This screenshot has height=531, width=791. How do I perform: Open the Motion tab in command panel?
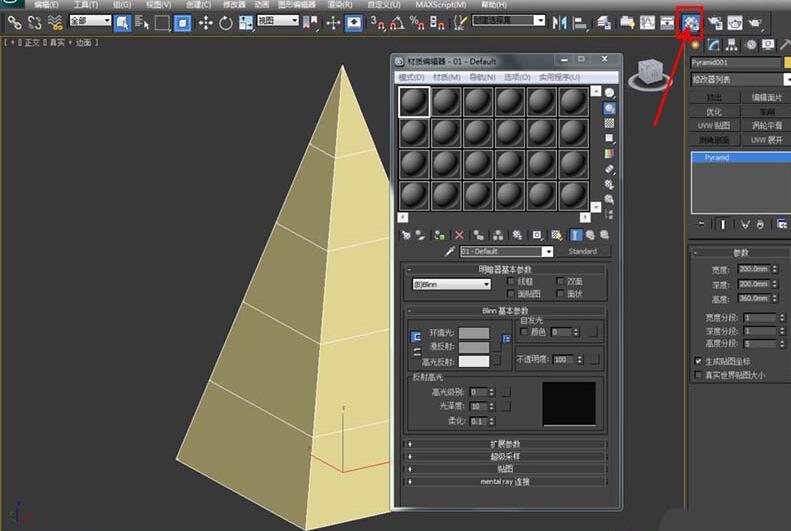tap(751, 45)
